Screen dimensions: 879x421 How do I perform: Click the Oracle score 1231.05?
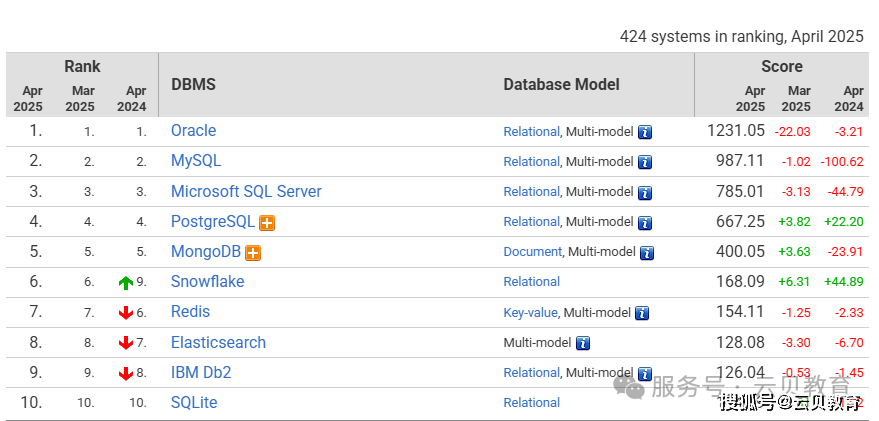[735, 131]
